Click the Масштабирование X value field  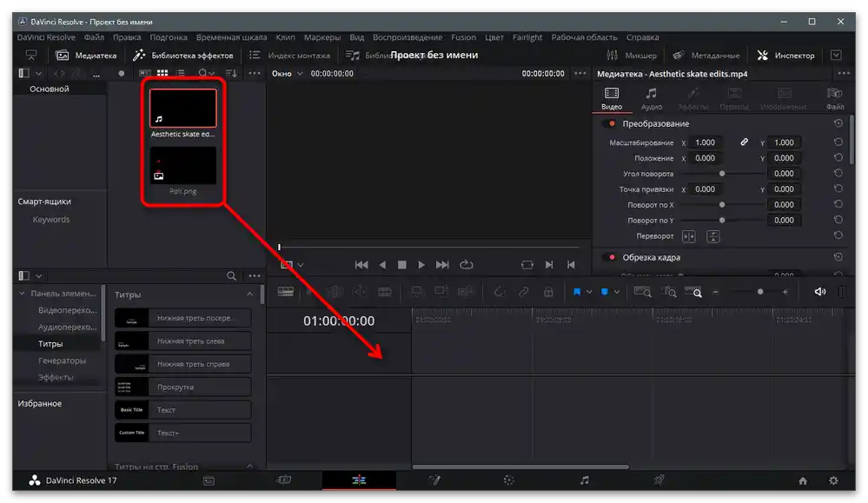(x=705, y=142)
